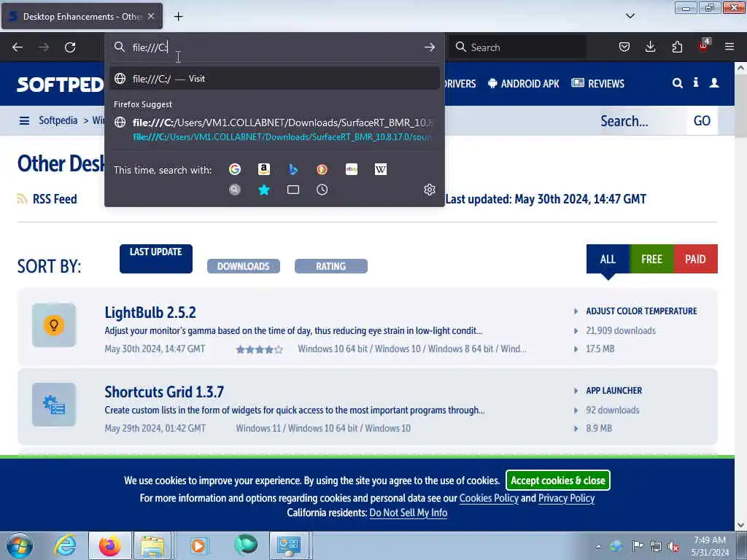Viewport: 747px width, 560px height.
Task: Open the Shortcuts Grid 1.3.7 title link
Action: click(164, 392)
